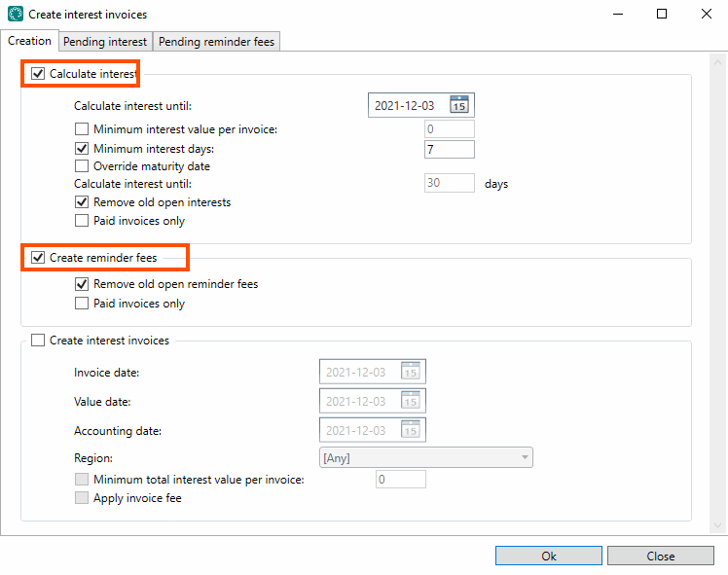Select the Creation tab
Screen dimensions: 728x575
point(29,41)
